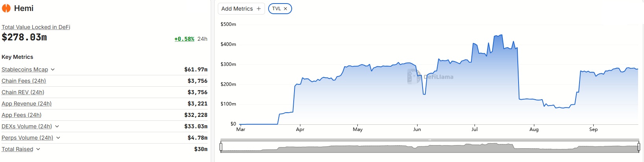Click the App Revenue (24h) label
644x162 pixels.
click(26, 104)
